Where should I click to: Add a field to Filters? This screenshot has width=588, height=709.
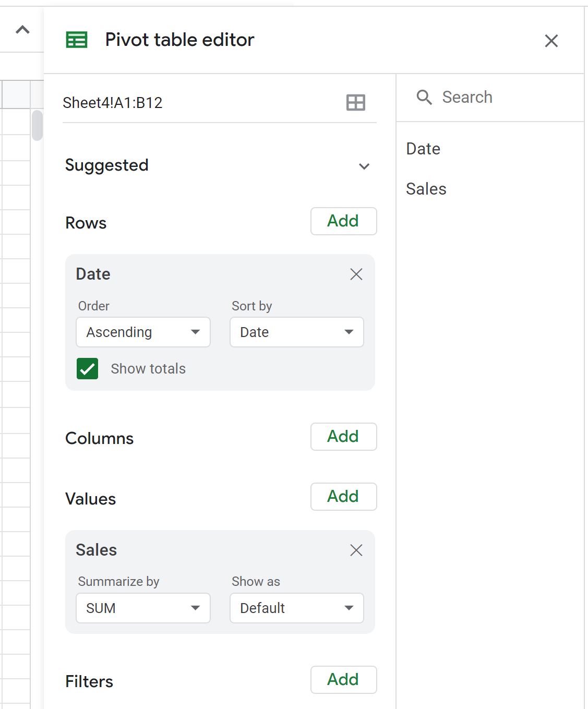343,680
